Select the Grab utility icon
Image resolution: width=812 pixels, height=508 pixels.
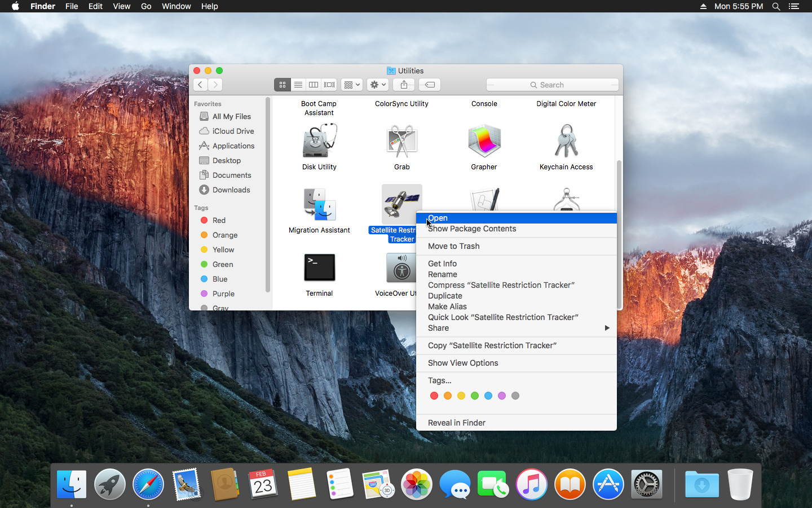(x=401, y=141)
